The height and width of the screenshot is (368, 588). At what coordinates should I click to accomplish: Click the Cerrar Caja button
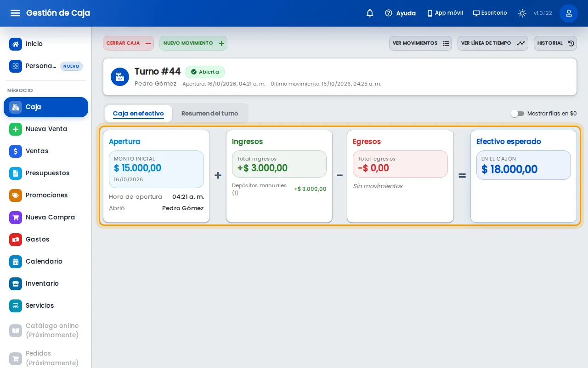click(x=129, y=43)
